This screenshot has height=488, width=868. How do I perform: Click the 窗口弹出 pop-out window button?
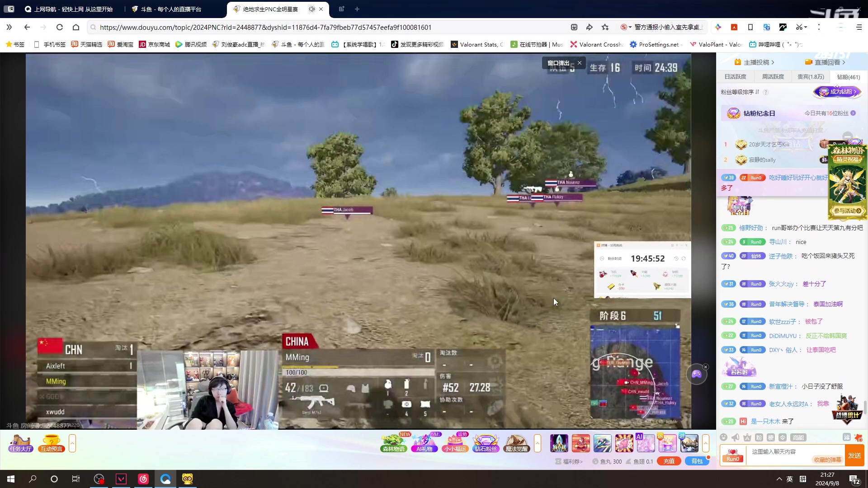click(558, 63)
